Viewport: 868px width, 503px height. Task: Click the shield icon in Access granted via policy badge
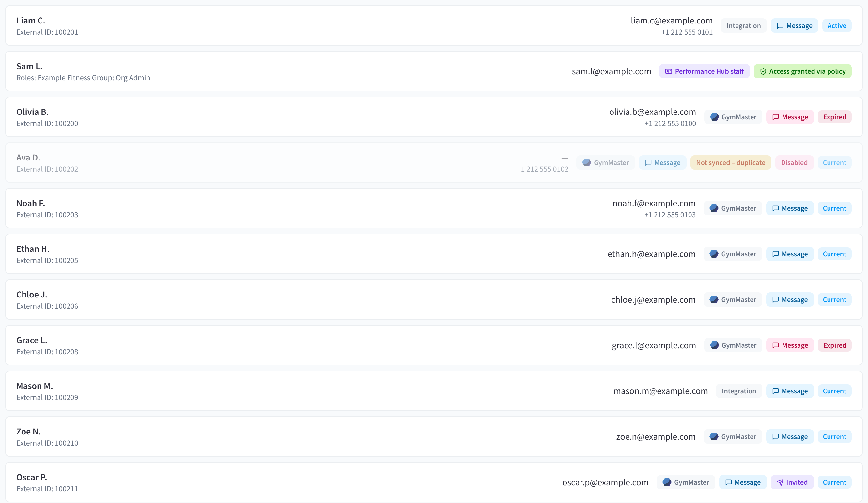coord(763,72)
